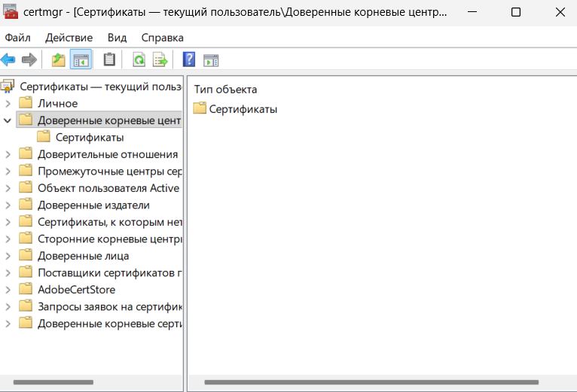
Task: Select Сертификаты entry in the right pane
Action: [243, 109]
